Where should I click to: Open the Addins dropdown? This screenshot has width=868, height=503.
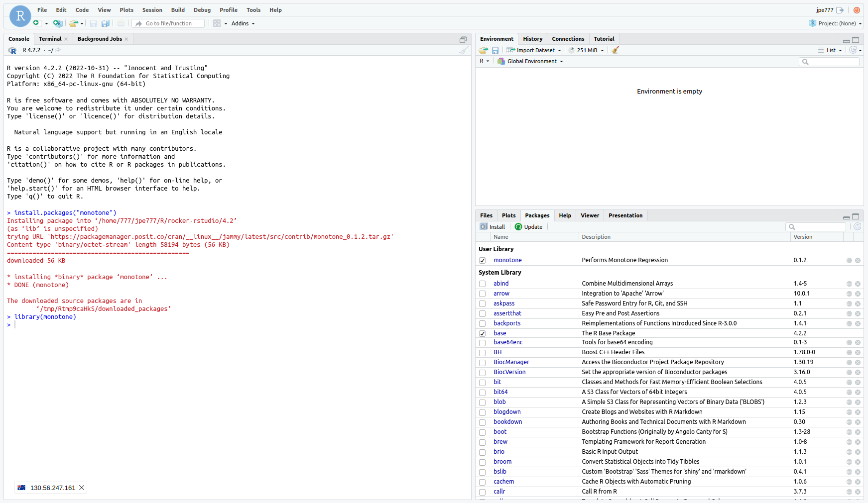[243, 23]
